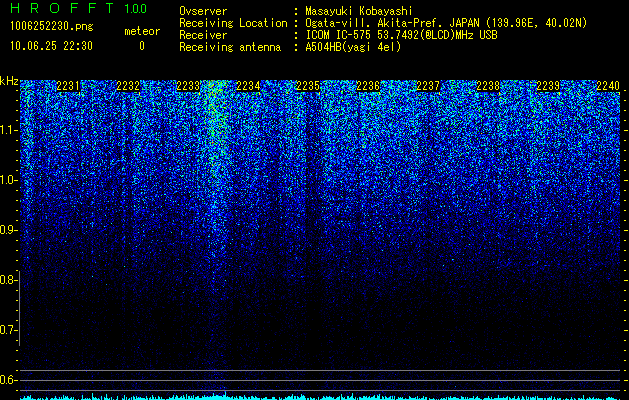Screen dimensions: 629x400
Task: Click the Receiver field label
Action: click(203, 35)
